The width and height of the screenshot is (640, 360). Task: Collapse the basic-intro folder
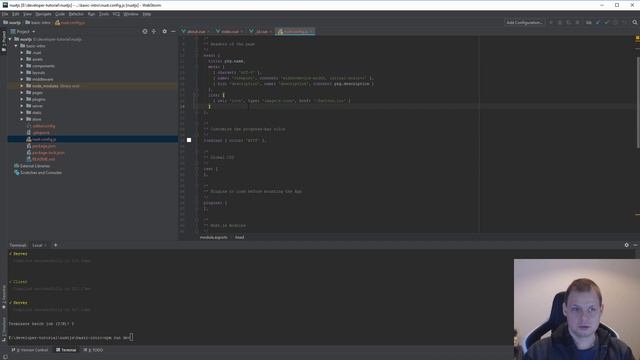[16, 46]
